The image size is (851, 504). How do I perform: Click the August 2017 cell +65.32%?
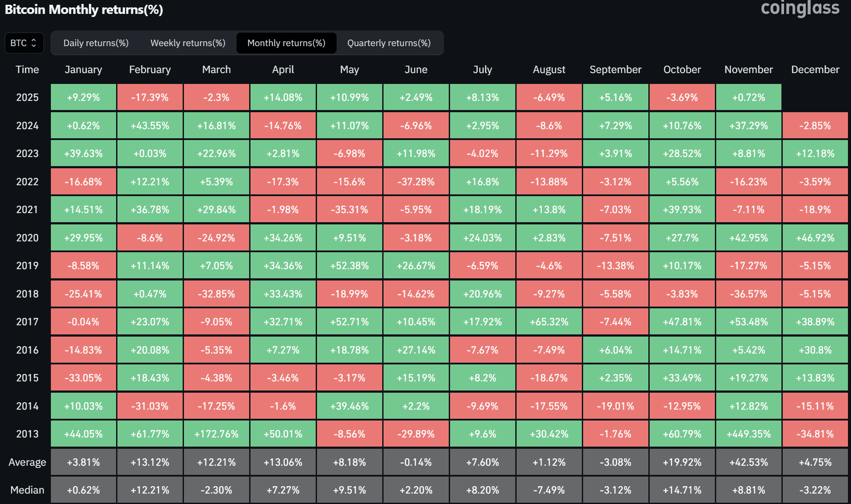coord(549,322)
